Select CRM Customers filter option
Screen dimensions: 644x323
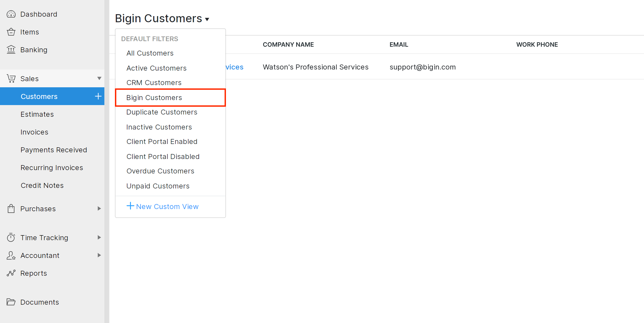(x=154, y=82)
